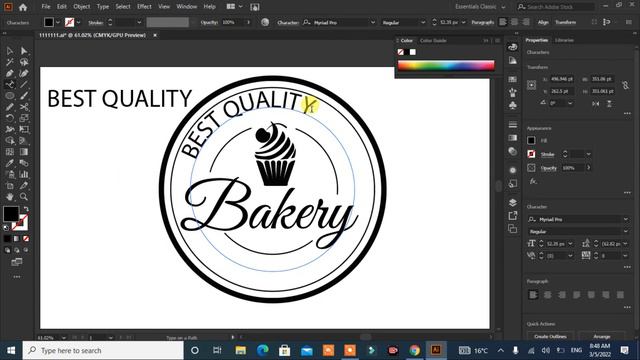
Task: Click the Paragraph link in control bar
Action: [x=482, y=22]
